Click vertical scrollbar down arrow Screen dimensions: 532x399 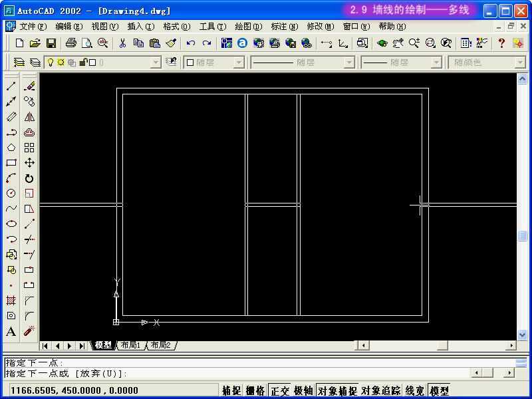(522, 334)
